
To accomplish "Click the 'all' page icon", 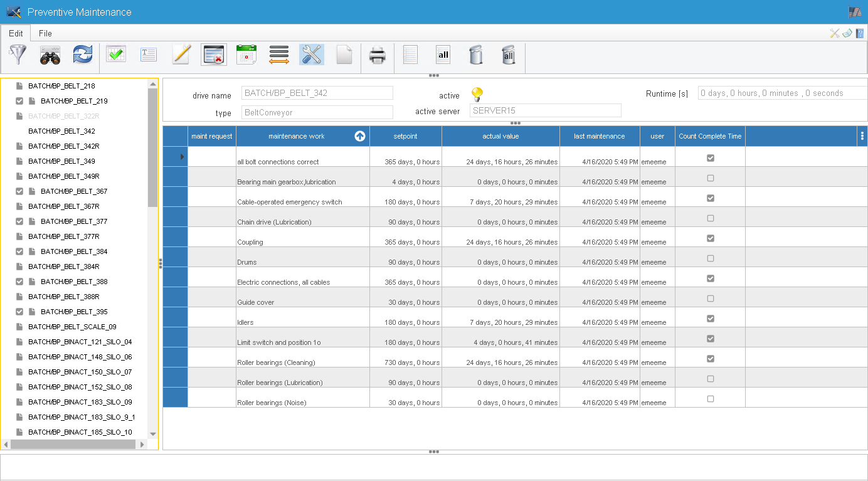I will point(443,55).
